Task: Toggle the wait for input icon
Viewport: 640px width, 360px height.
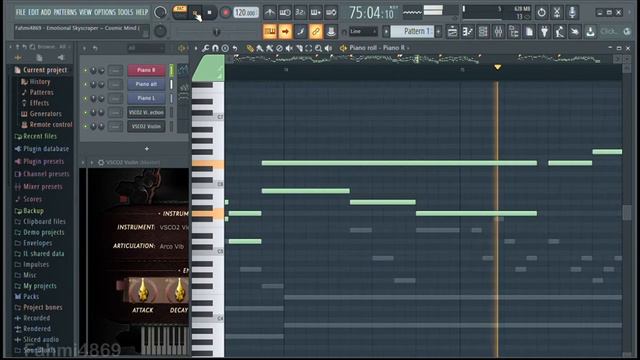Action: pyautogui.click(x=285, y=13)
